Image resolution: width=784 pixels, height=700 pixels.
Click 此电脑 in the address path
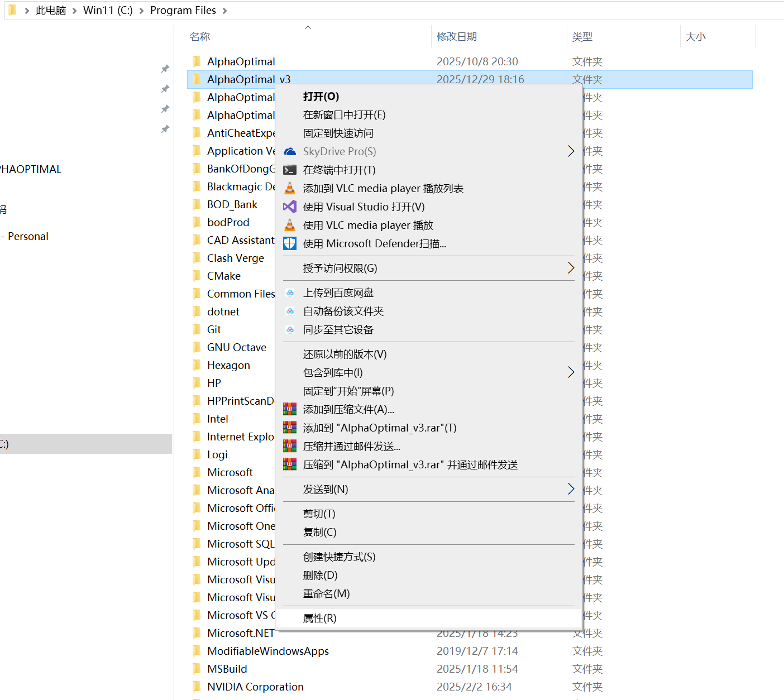[51, 11]
